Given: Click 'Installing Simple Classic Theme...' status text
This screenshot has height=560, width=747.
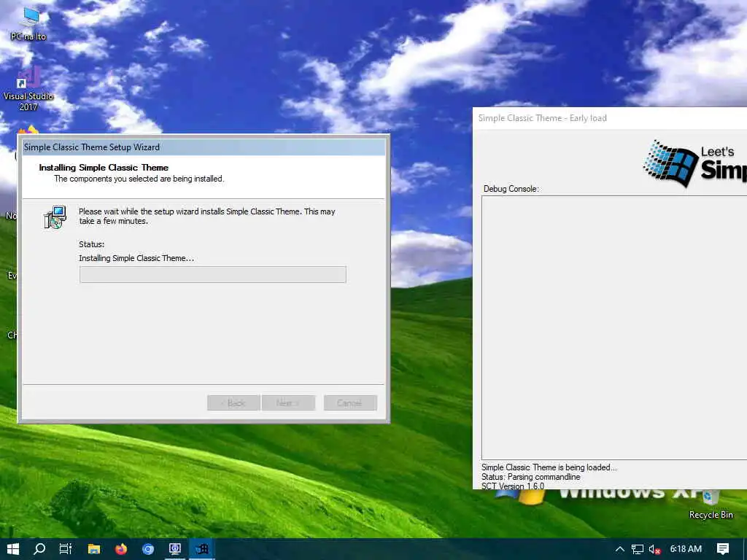Looking at the screenshot, I should 136,258.
